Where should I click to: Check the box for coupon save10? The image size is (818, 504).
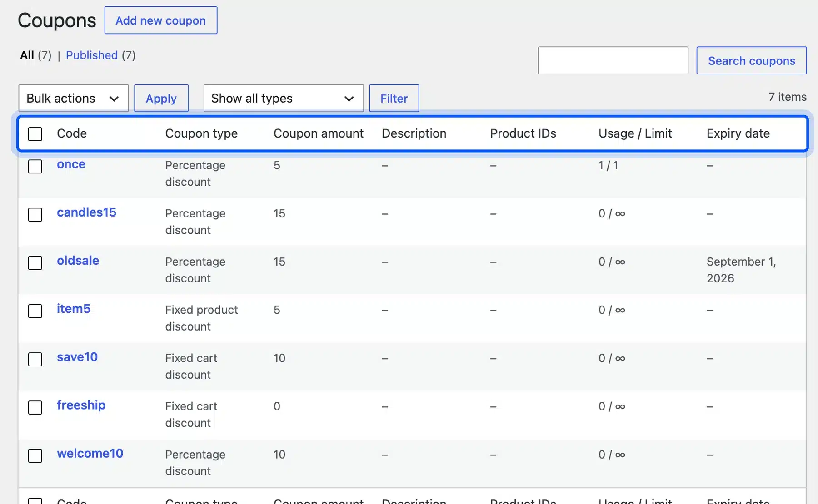[x=35, y=359]
